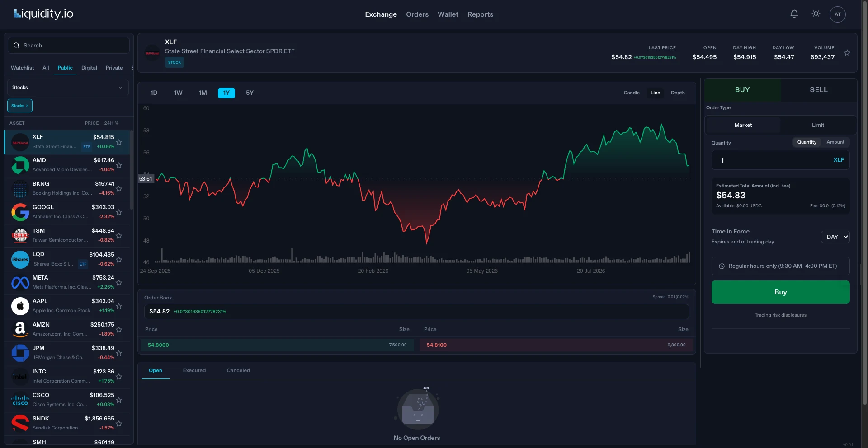This screenshot has height=448, width=868.
Task: Star BKNG in the asset list
Action: pos(119,189)
